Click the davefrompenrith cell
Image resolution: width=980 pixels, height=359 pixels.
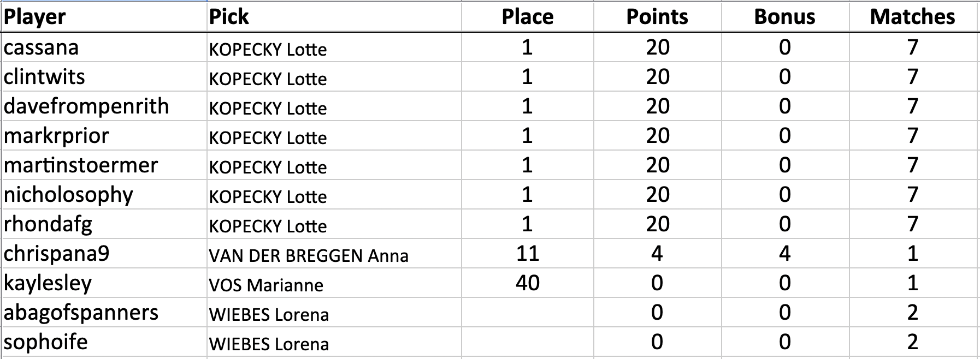(x=104, y=106)
